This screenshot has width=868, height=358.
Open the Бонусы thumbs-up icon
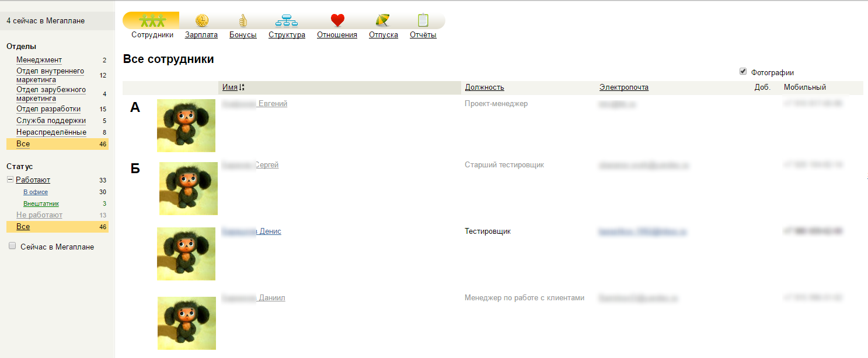pos(243,20)
